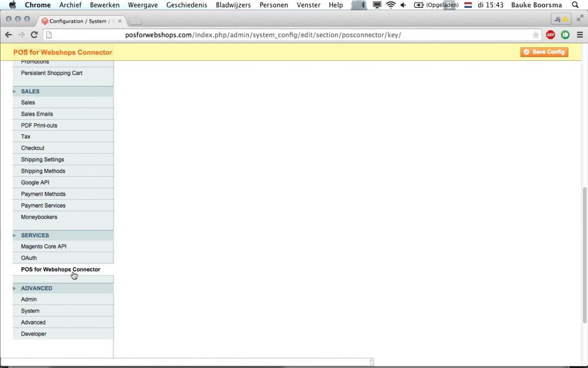Viewport: 588px width, 368px height.
Task: Open the Adblock Plus extension icon
Action: click(550, 35)
